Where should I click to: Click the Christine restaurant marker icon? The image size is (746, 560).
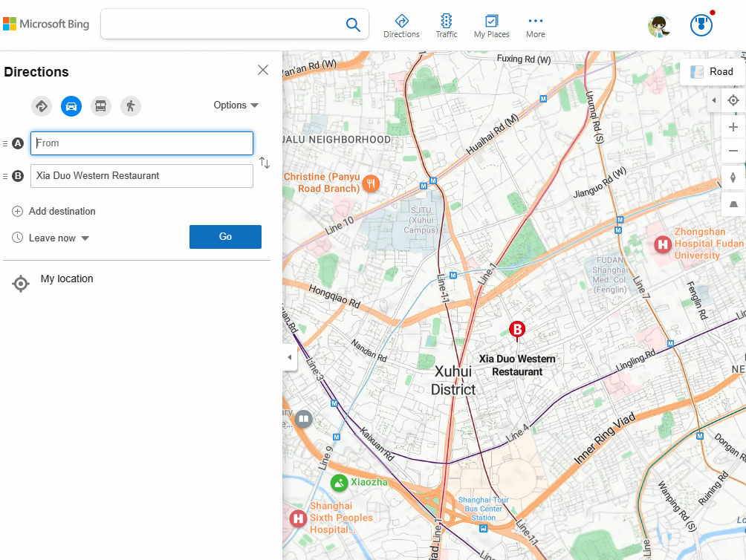(x=371, y=183)
